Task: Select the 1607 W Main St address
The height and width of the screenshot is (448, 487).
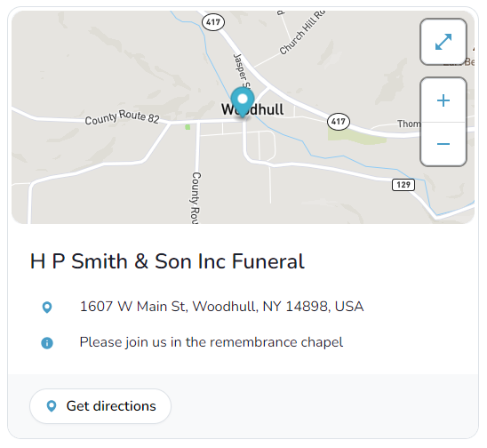Action: click(222, 307)
